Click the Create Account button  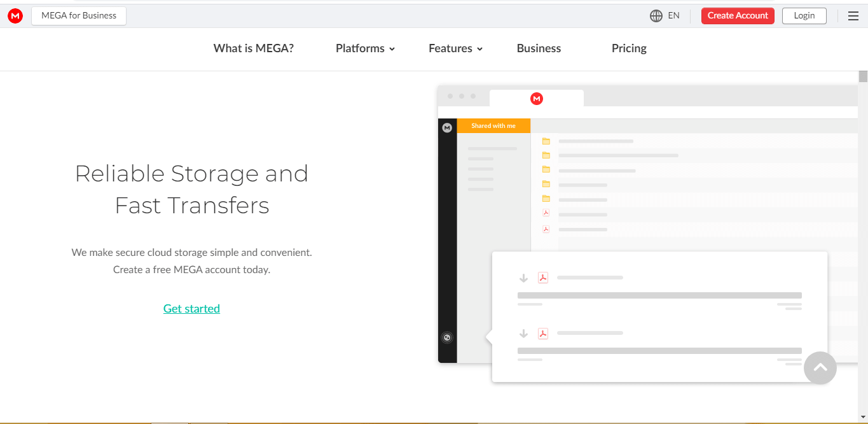(738, 16)
